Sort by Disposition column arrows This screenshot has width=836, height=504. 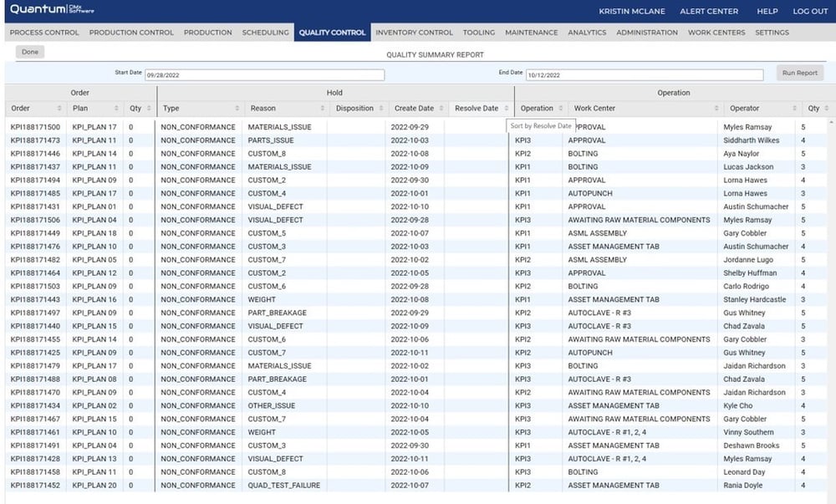pos(380,109)
